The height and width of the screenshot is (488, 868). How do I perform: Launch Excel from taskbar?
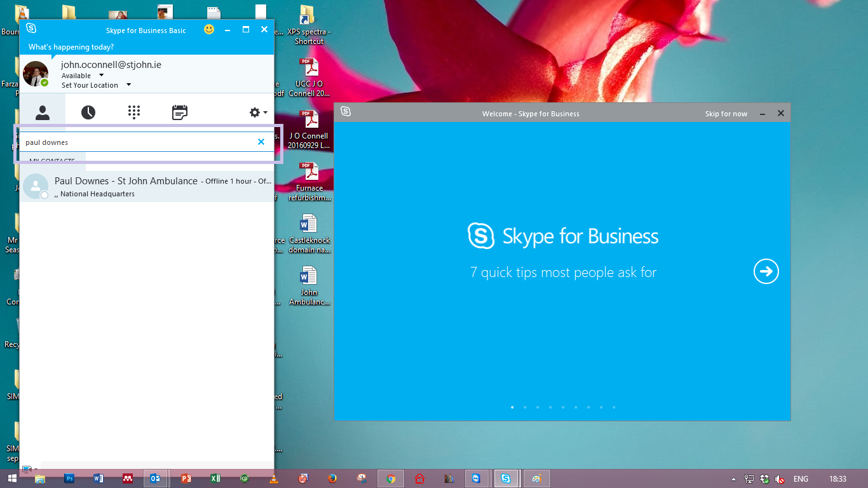pyautogui.click(x=215, y=478)
